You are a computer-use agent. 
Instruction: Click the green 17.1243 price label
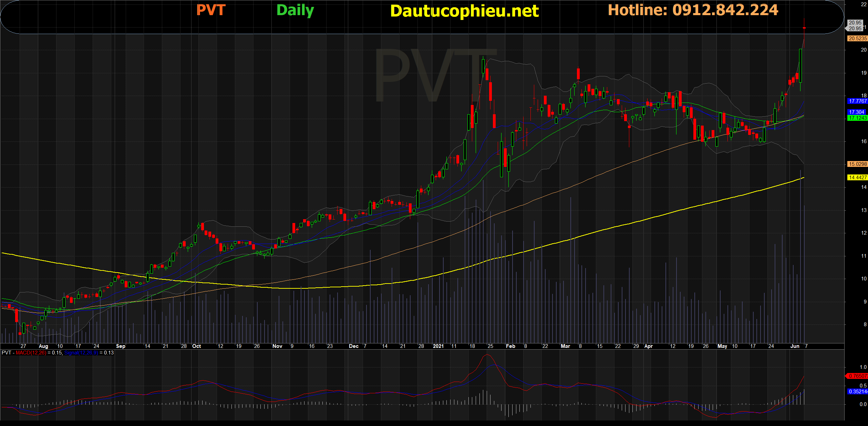(857, 118)
